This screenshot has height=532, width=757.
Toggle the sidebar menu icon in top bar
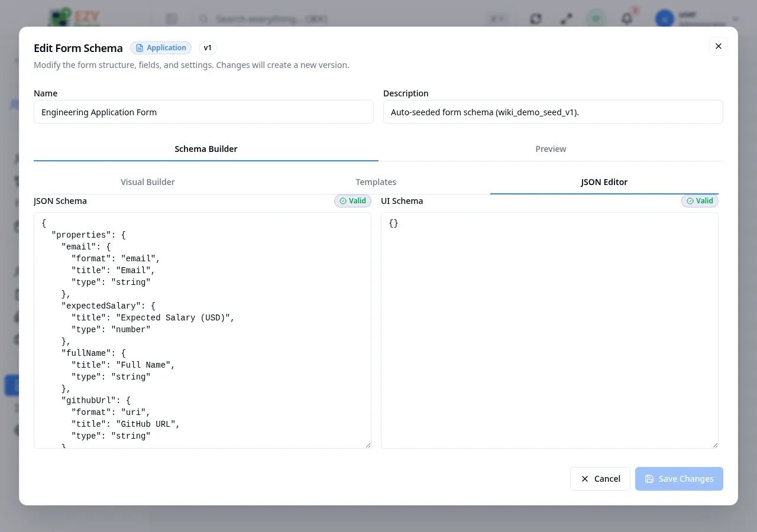pos(172,19)
